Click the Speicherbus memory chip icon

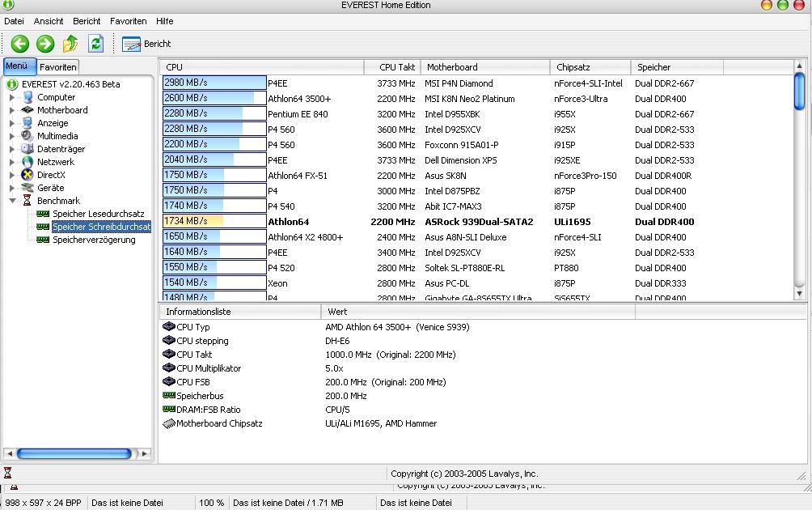click(x=169, y=395)
